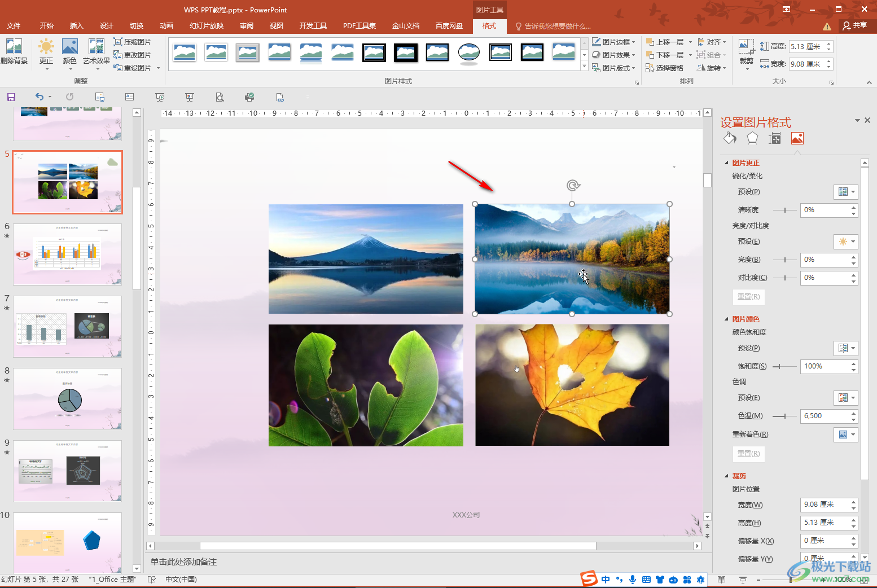Viewport: 877px width, 588px height.
Task: Click the microphone icon in IME toolbar
Action: pyautogui.click(x=633, y=580)
